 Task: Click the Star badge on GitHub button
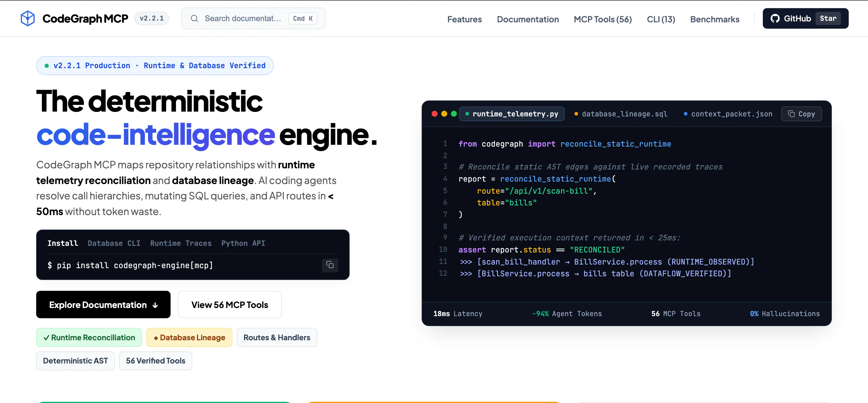[828, 18]
